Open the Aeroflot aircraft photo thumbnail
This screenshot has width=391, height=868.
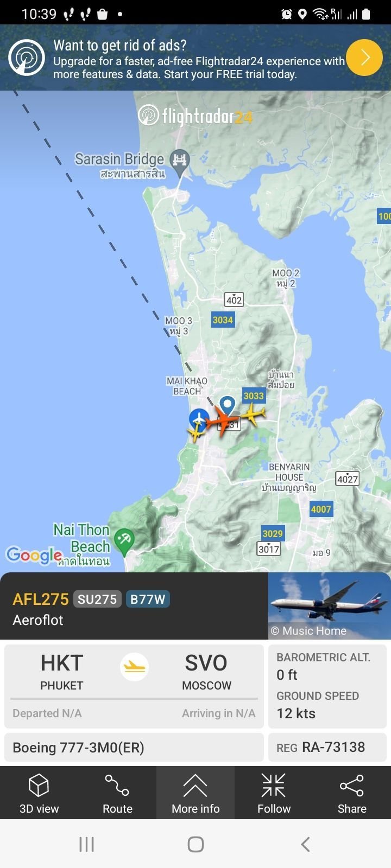330,605
